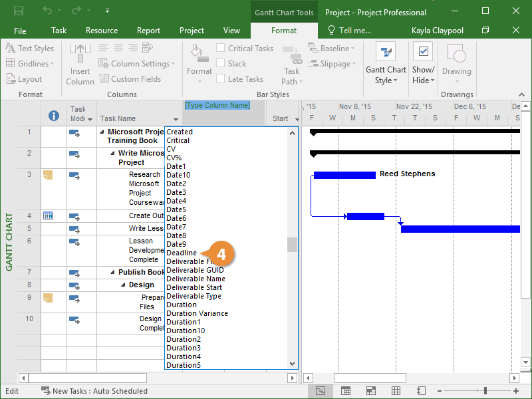Toggle the Slack checkbox
532x399 pixels.
[221, 64]
